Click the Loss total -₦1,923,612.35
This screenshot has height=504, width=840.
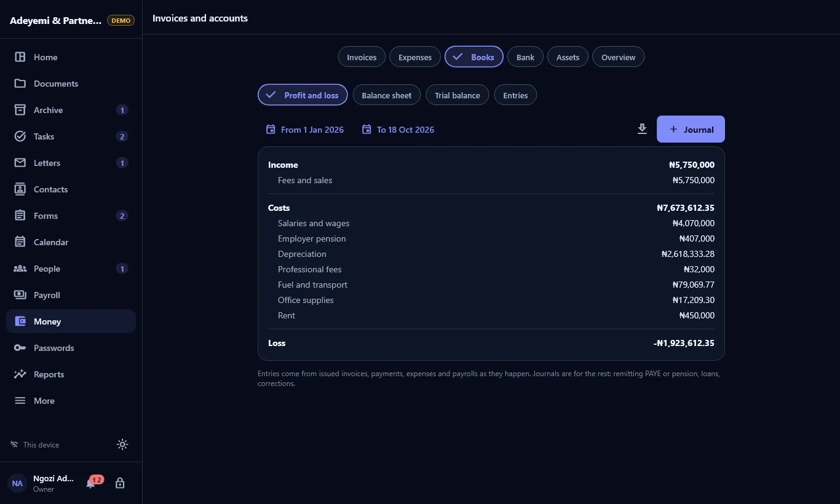click(684, 343)
